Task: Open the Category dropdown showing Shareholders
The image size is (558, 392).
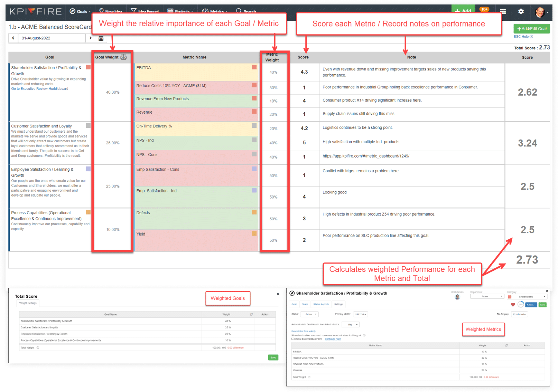Action: click(526, 297)
